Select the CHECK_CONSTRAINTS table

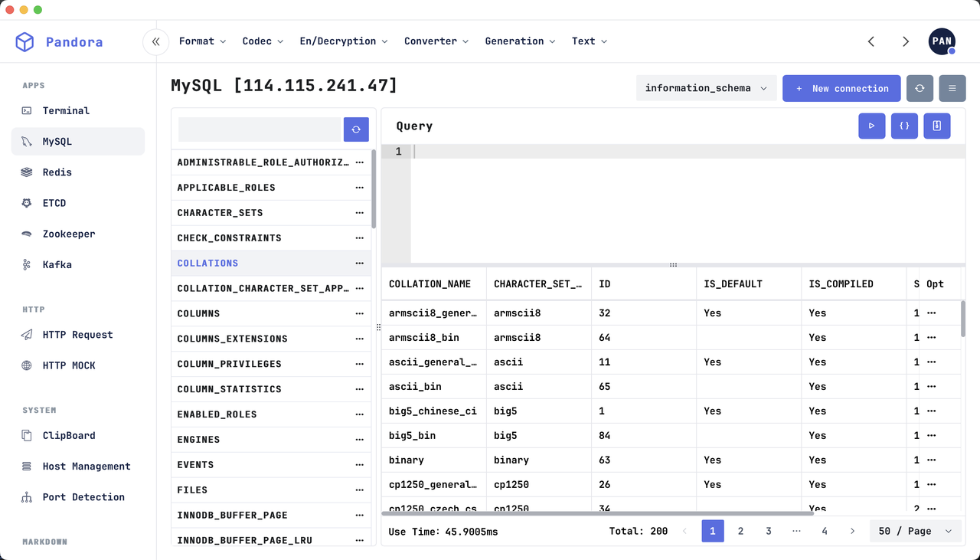pos(271,237)
